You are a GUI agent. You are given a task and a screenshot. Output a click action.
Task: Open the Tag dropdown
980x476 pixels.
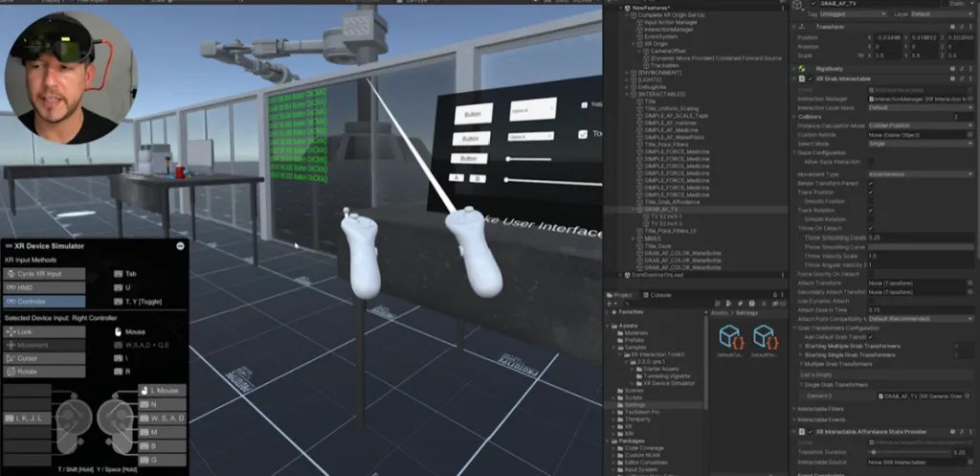(853, 13)
